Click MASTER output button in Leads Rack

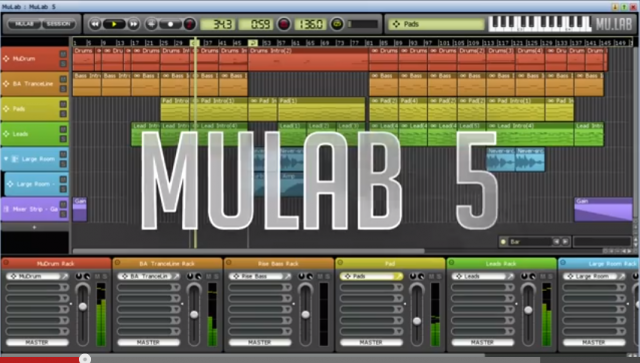pyautogui.click(x=482, y=343)
